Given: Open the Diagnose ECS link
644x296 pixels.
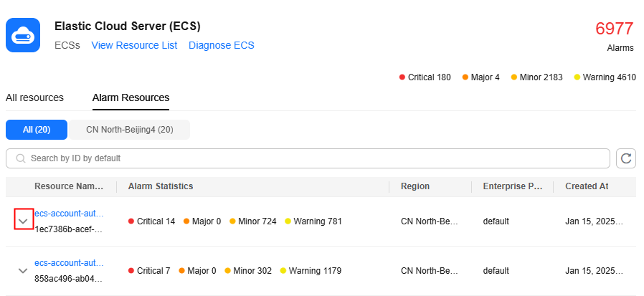Looking at the screenshot, I should [222, 45].
